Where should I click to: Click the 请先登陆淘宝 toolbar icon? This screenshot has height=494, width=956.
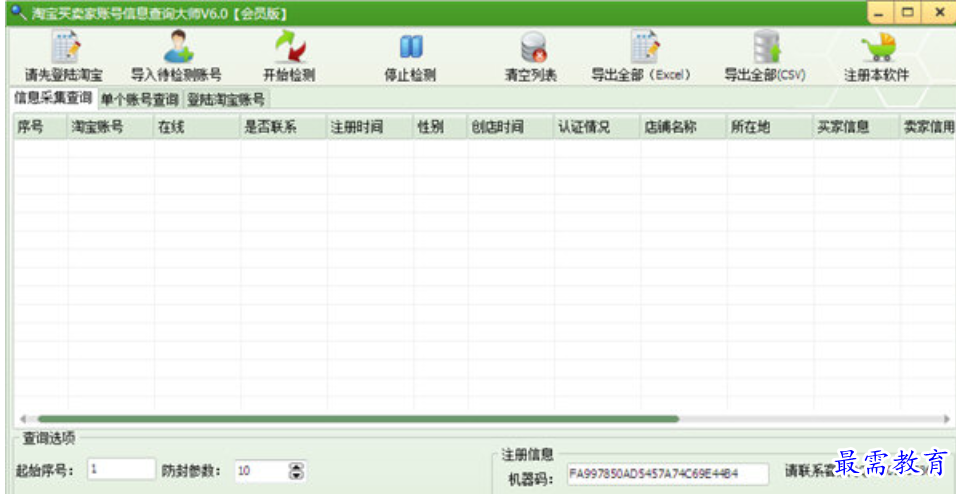click(63, 48)
